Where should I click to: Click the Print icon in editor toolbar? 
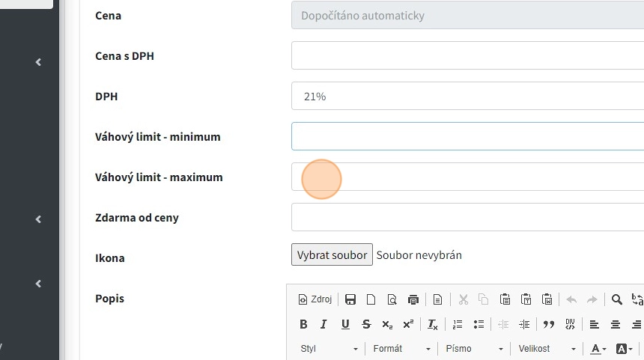tap(413, 299)
